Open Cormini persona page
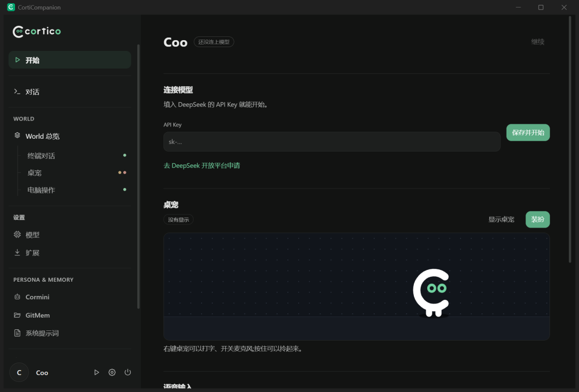579x392 pixels. [70, 297]
